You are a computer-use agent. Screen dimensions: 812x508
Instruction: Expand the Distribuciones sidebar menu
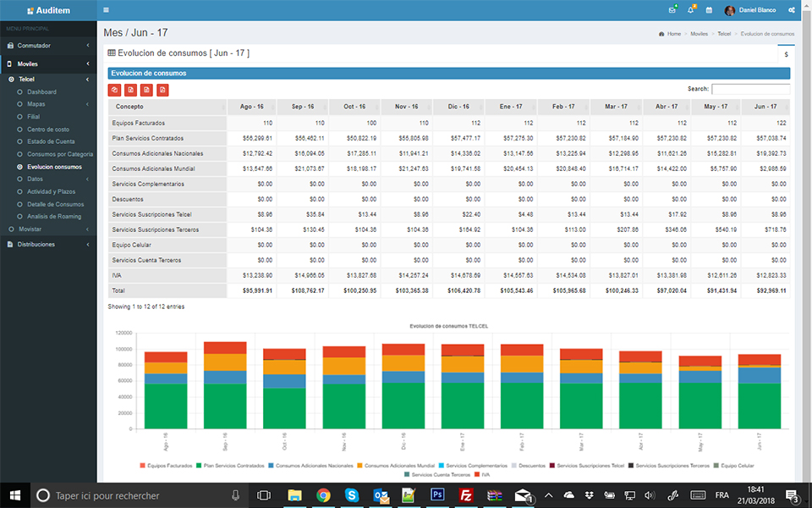pos(48,244)
